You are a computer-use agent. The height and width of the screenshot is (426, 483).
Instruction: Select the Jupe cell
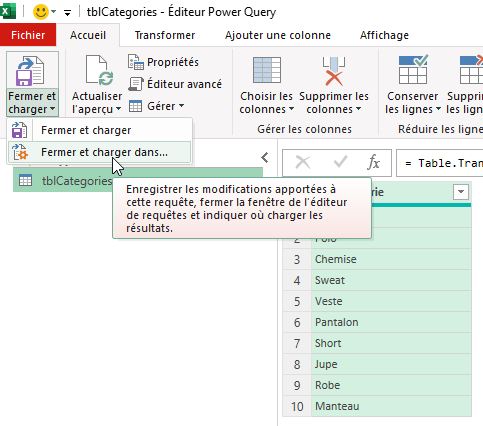tap(391, 364)
